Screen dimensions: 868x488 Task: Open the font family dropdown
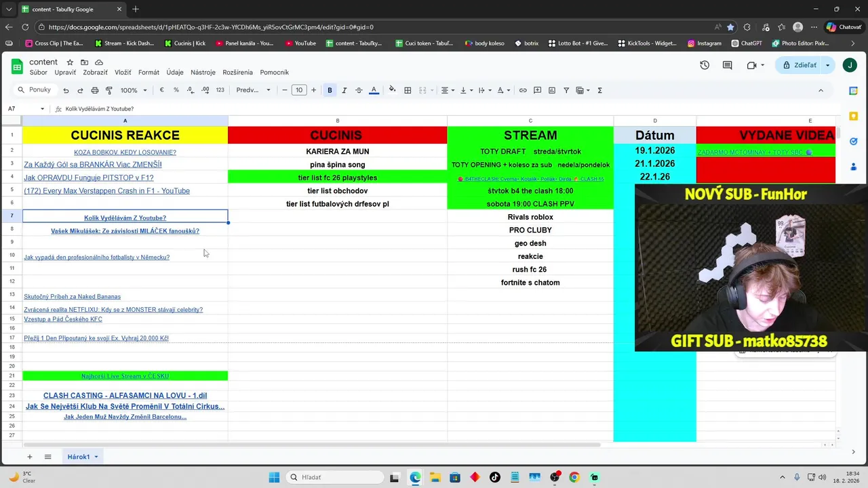[253, 90]
